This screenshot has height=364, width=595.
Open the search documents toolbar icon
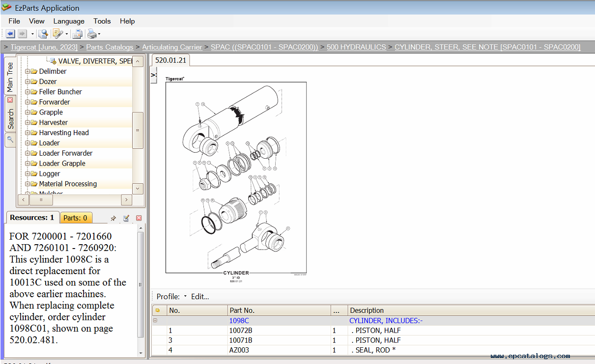(43, 34)
